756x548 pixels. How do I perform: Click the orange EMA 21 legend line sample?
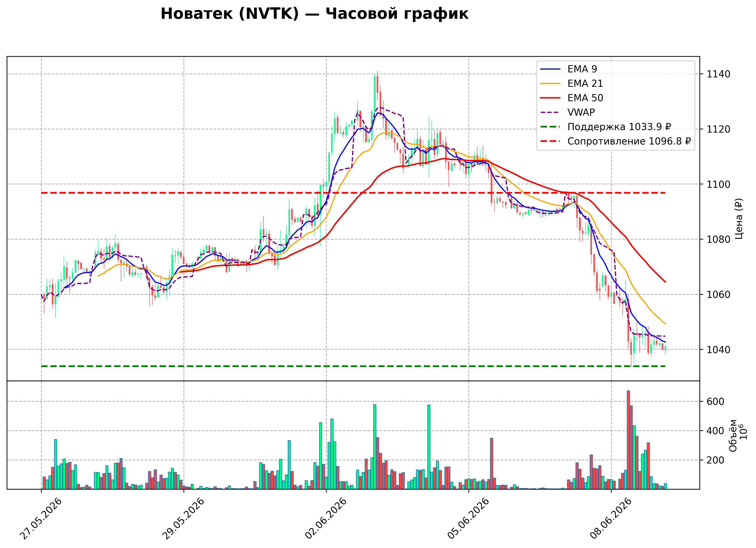[550, 83]
